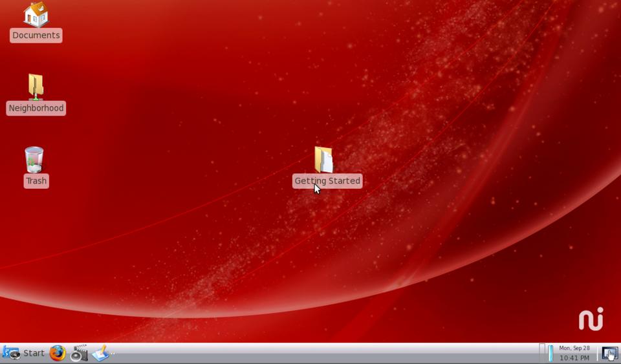Launch Firefox from the taskbar
The width and height of the screenshot is (621, 364).
pos(58,353)
